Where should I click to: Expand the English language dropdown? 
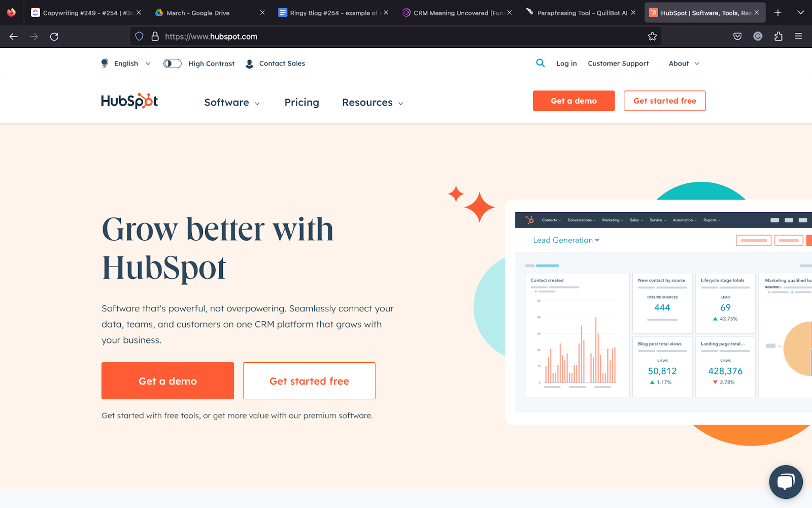pyautogui.click(x=126, y=63)
